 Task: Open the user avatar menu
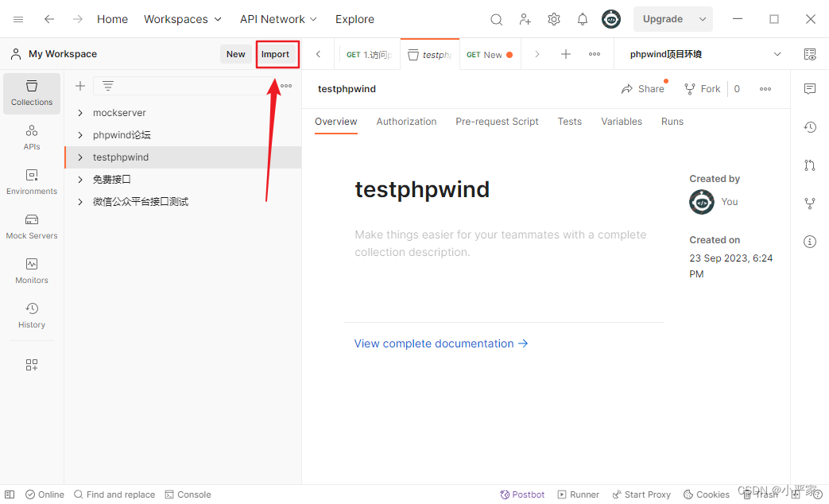(x=610, y=19)
